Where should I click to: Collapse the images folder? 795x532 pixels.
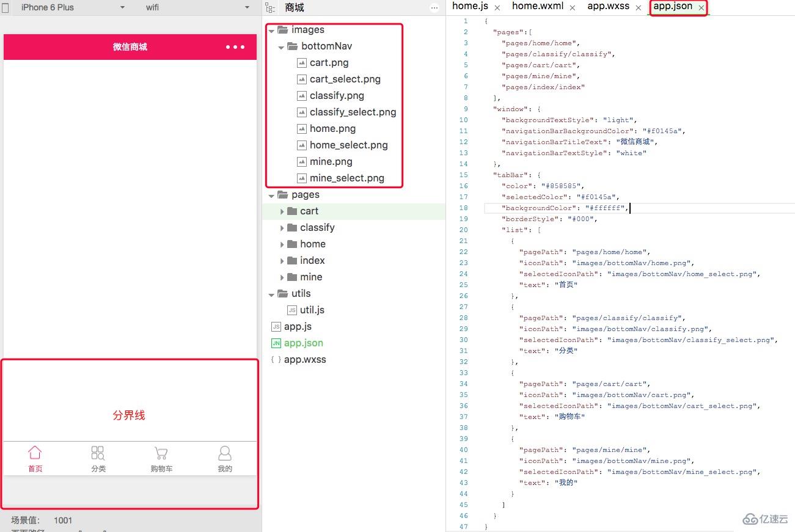(271, 30)
